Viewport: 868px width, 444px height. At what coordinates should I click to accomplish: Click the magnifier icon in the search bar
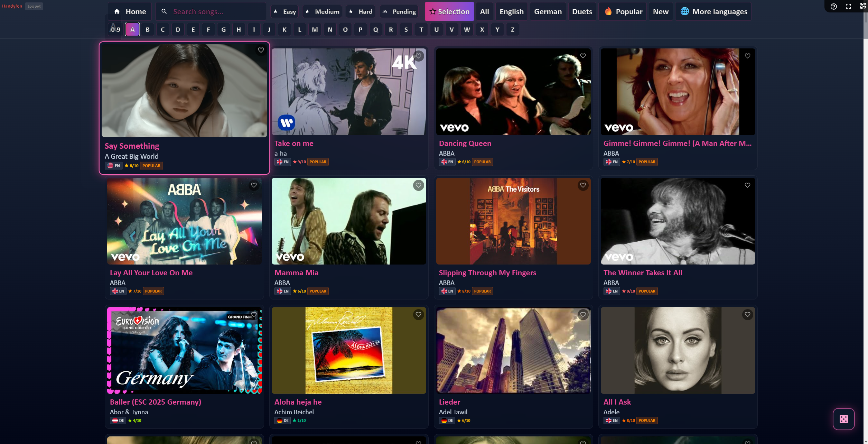[164, 11]
